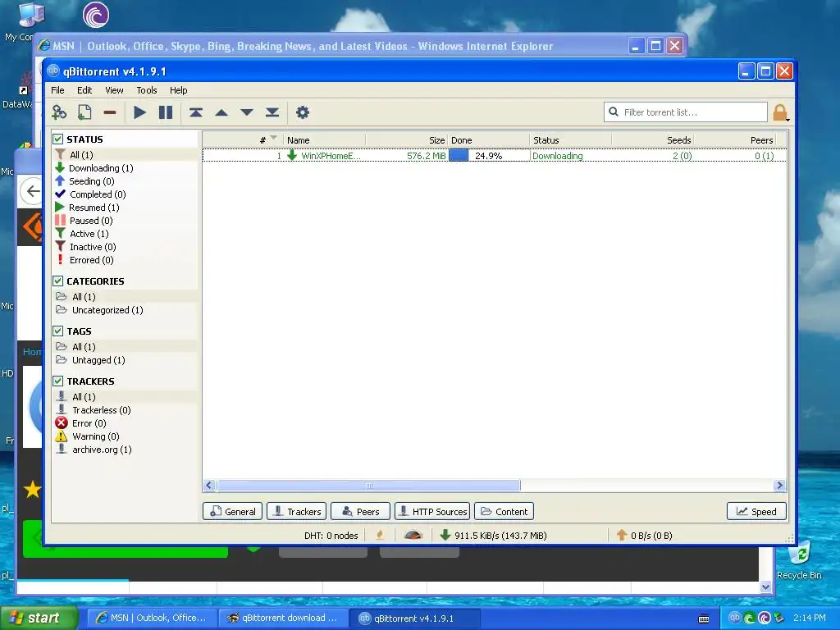
Task: Click the lock UI padlock icon
Action: coord(780,112)
